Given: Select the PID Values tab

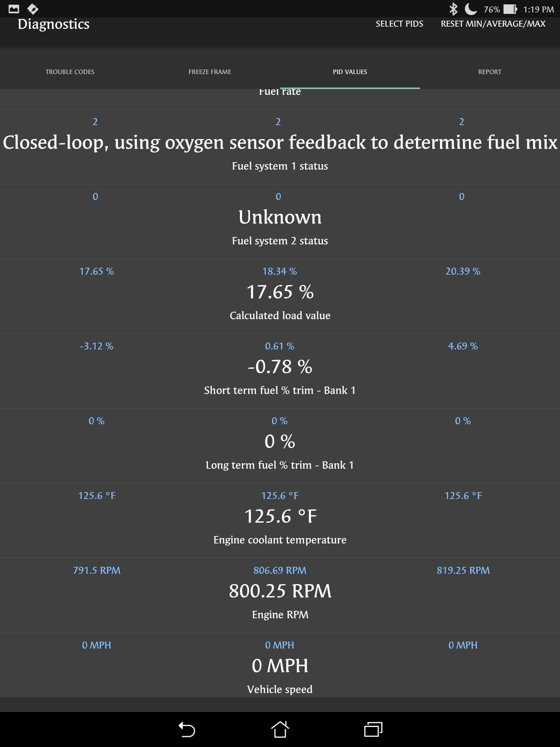Looking at the screenshot, I should (x=350, y=72).
